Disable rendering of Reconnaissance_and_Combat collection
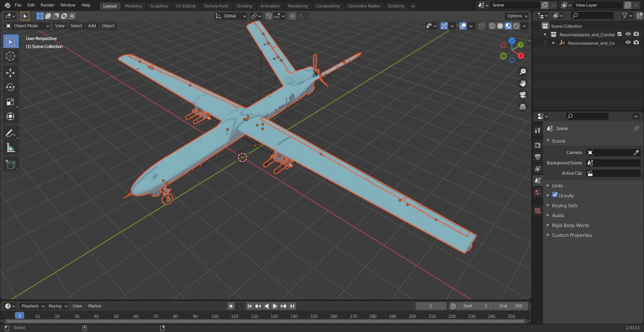The height and width of the screenshot is (332, 644). (x=636, y=34)
